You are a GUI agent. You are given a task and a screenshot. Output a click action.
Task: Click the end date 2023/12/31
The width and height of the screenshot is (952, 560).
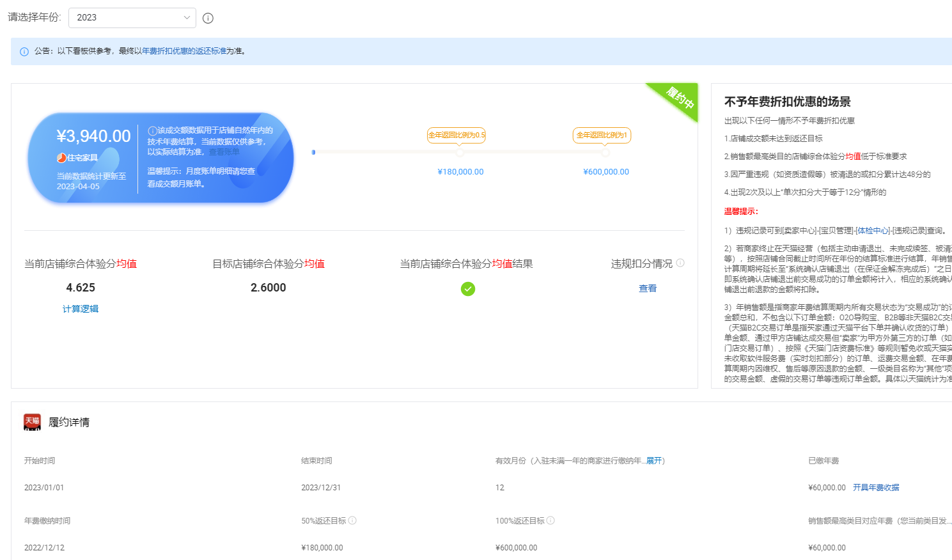tap(321, 488)
